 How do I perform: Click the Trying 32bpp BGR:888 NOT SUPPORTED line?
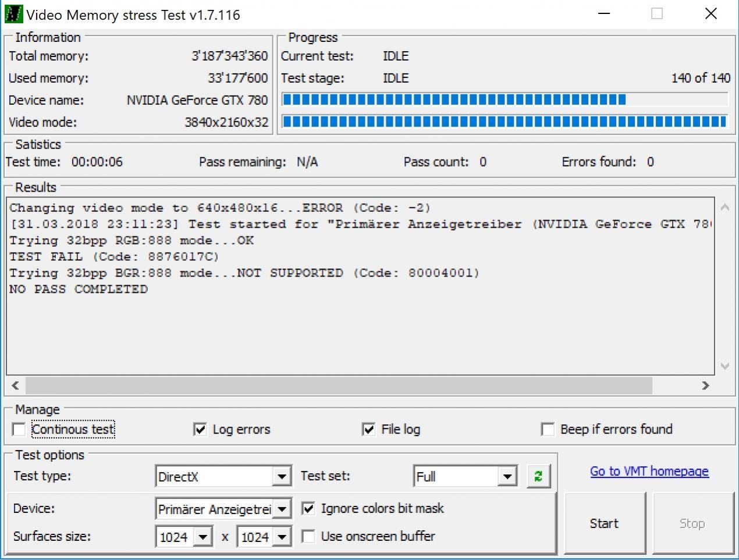[x=244, y=273]
